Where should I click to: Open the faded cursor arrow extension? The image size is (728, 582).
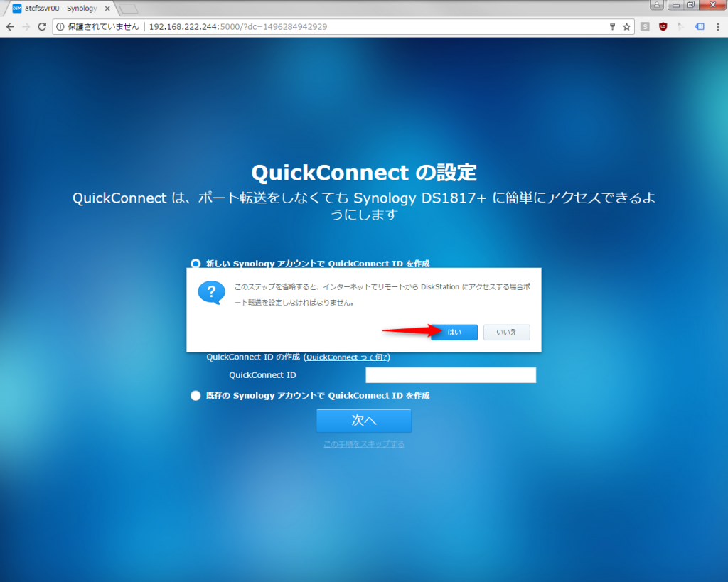(681, 27)
